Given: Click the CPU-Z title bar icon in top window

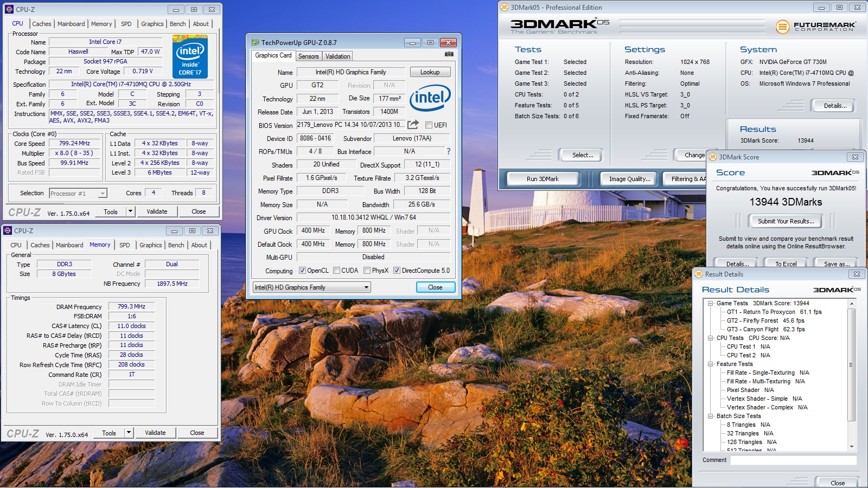Looking at the screenshot, I should (9, 9).
